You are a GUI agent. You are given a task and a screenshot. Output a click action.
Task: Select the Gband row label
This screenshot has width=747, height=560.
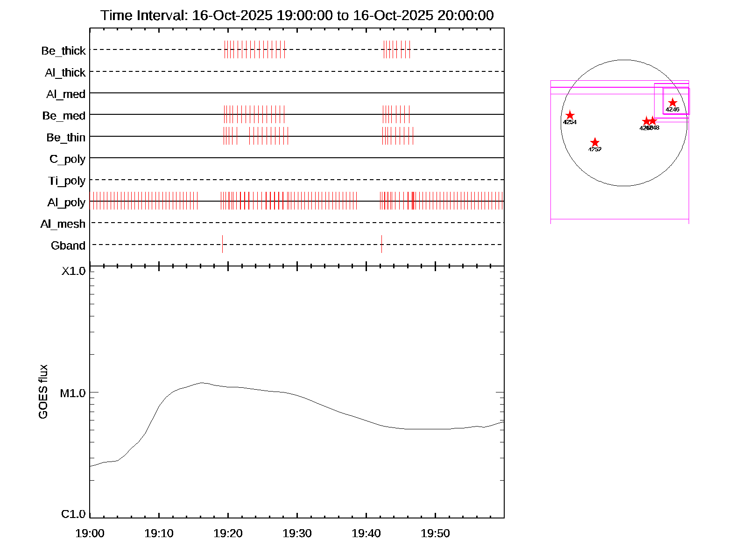(x=68, y=246)
